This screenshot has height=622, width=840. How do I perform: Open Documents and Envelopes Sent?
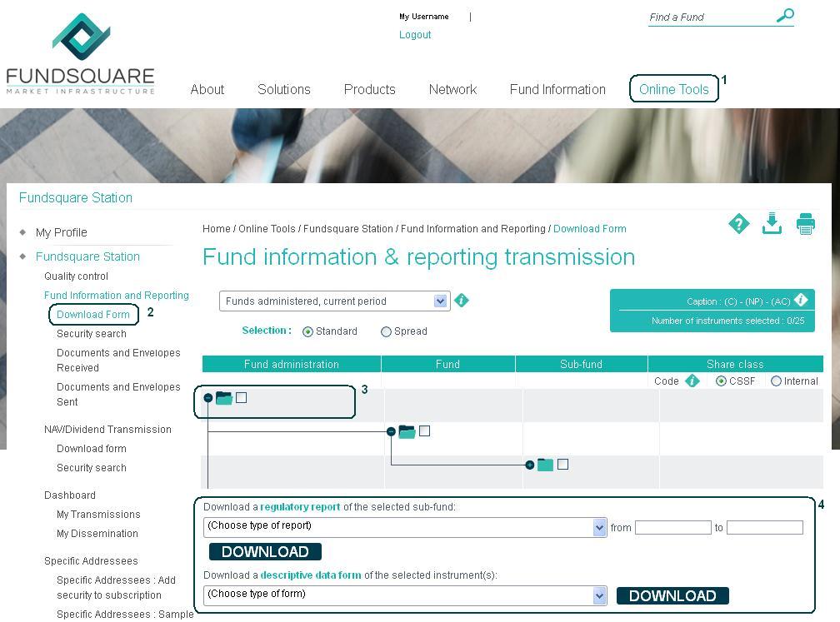[x=118, y=395]
